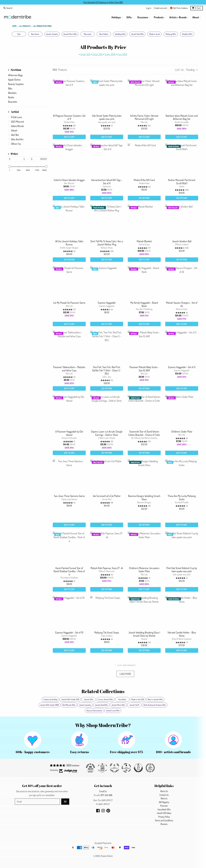Click the maximum price slider handle
The height and width of the screenshot is (868, 206).
pyautogui.click(x=46, y=166)
